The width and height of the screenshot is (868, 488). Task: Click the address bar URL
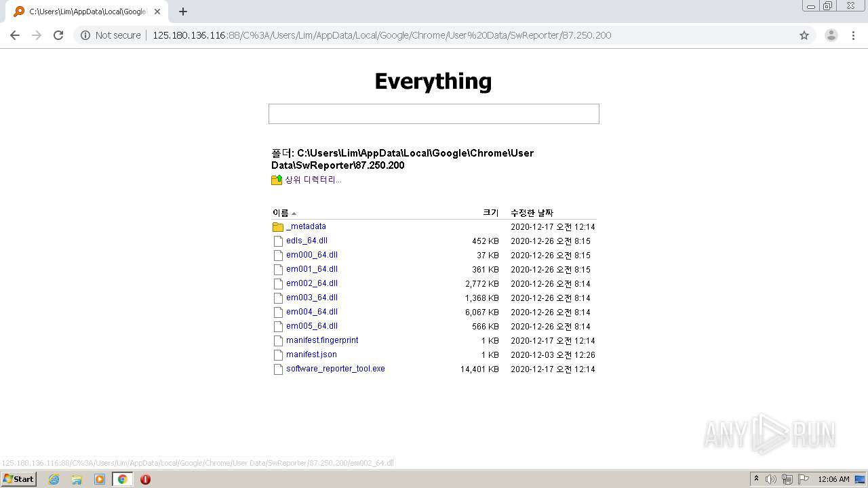click(382, 35)
